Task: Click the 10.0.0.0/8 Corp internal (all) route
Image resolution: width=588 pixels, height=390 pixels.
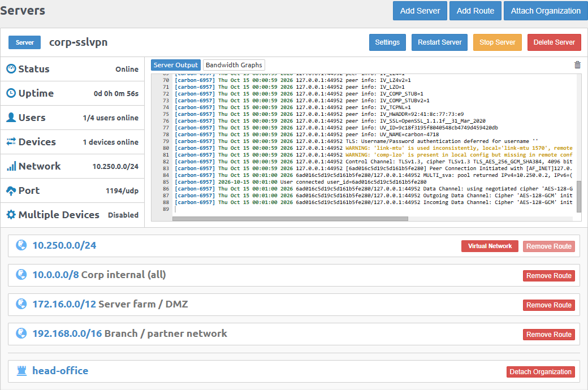Action: [x=99, y=275]
